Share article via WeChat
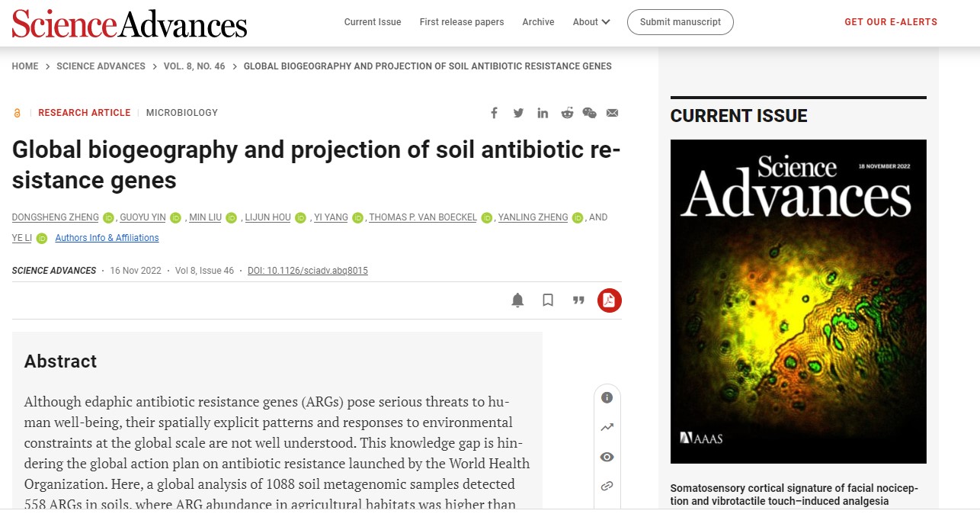 click(589, 113)
